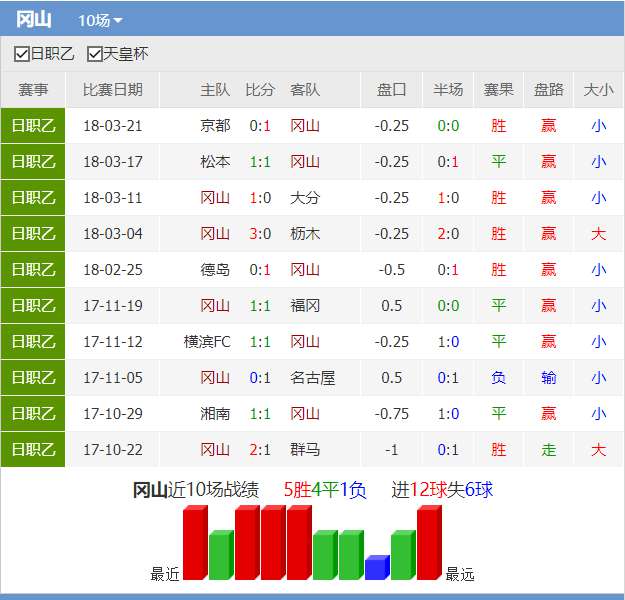Click the 3:0 score against 枥木
This screenshot has height=600, width=625.
[x=260, y=234]
